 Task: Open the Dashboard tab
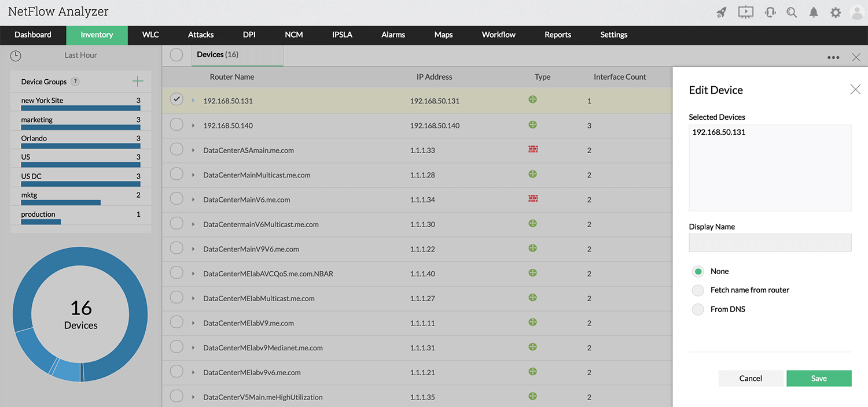coord(33,35)
